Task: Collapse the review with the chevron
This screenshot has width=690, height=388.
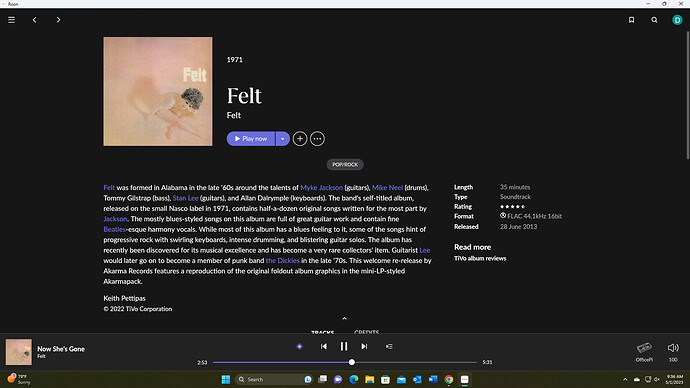Action: (345, 318)
